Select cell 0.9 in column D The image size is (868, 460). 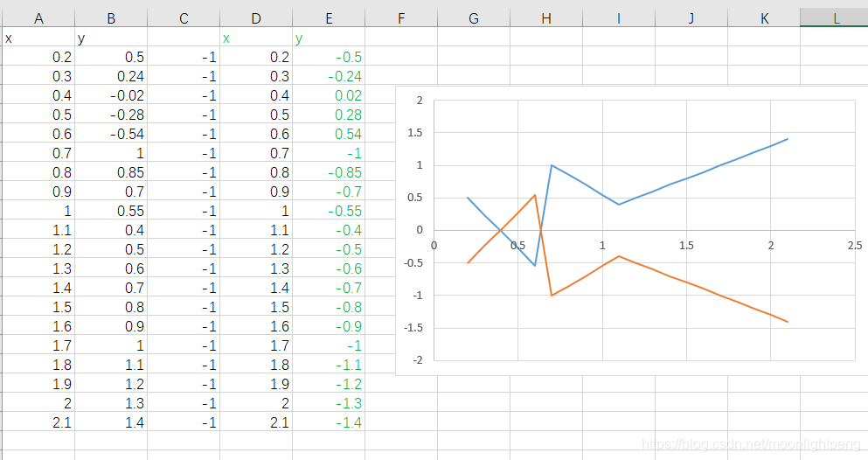tap(256, 192)
